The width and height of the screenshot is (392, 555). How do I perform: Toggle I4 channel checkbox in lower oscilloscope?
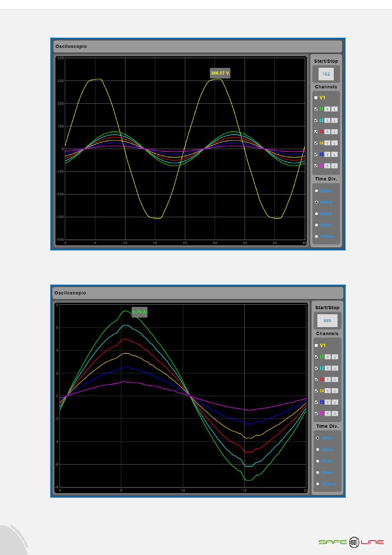316,391
